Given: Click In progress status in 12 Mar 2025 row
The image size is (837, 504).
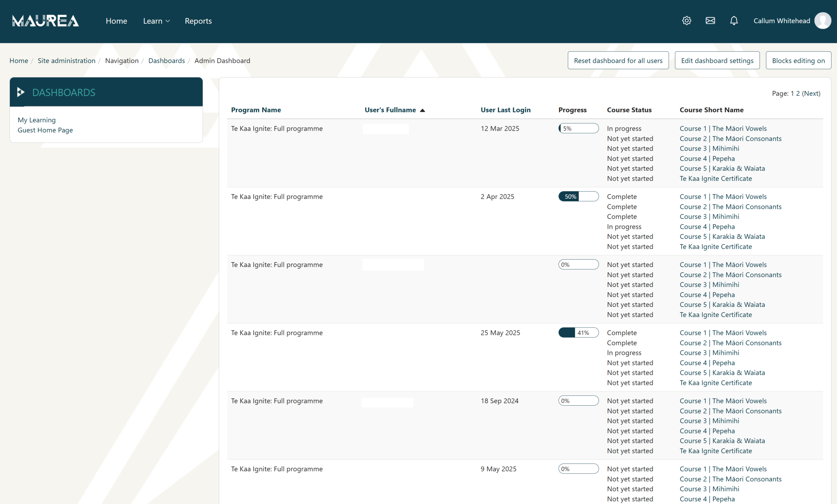Looking at the screenshot, I should tap(624, 128).
